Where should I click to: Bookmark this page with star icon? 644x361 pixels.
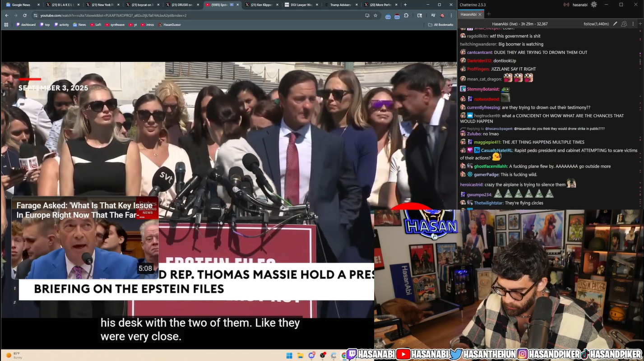pyautogui.click(x=375, y=15)
